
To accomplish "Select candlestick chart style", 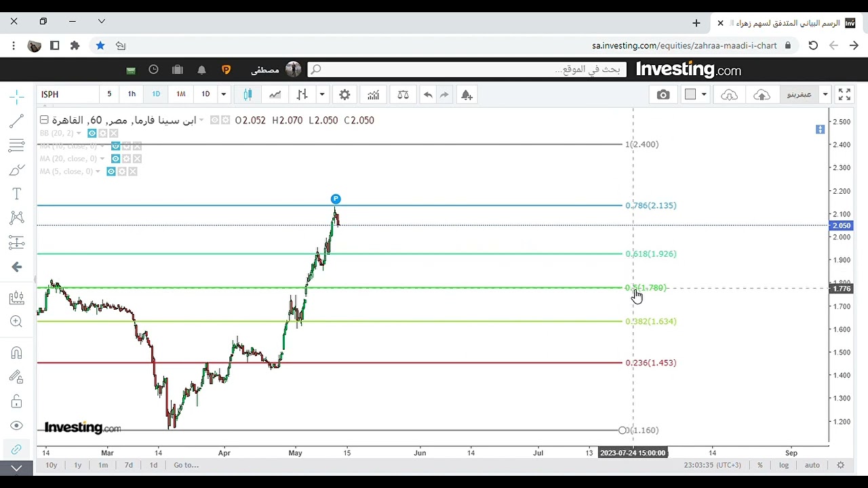I will pos(248,95).
